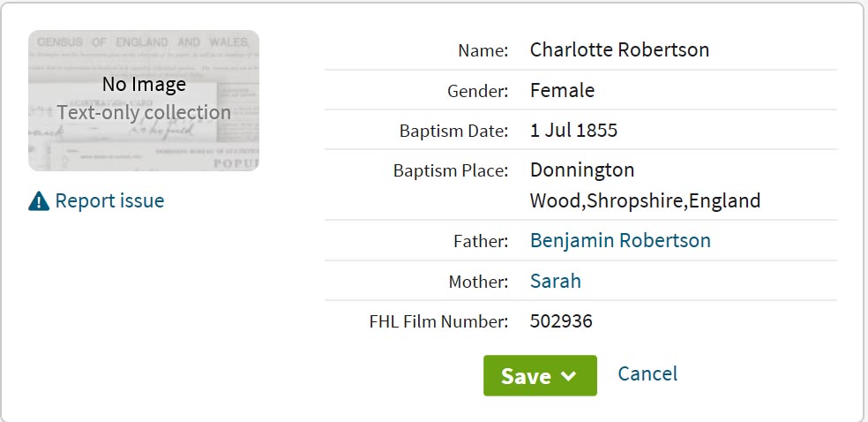
Task: Click the Baptism Place field label
Action: [451, 171]
